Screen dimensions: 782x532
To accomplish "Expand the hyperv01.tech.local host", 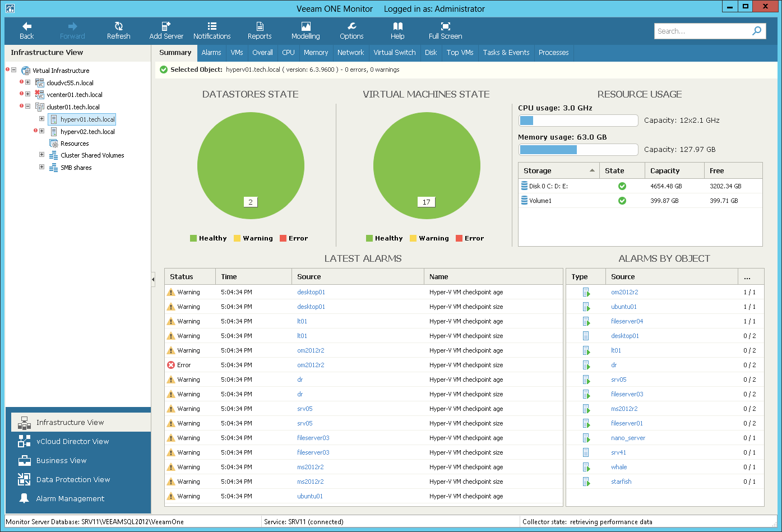I will [x=42, y=119].
